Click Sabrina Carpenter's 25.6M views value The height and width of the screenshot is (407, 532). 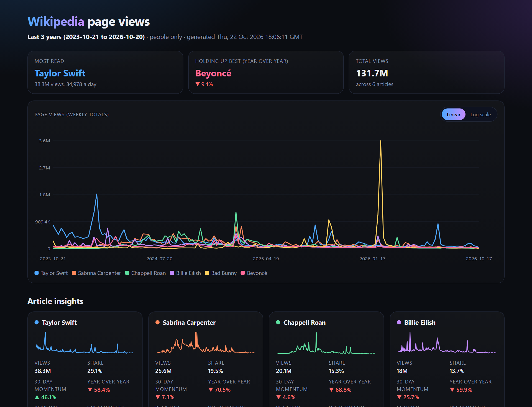pos(163,371)
